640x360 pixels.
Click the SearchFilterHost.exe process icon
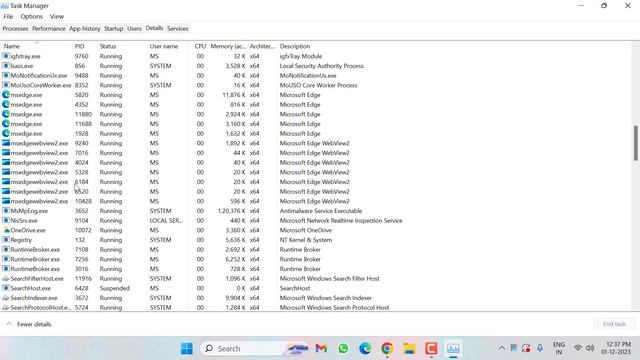point(6,278)
